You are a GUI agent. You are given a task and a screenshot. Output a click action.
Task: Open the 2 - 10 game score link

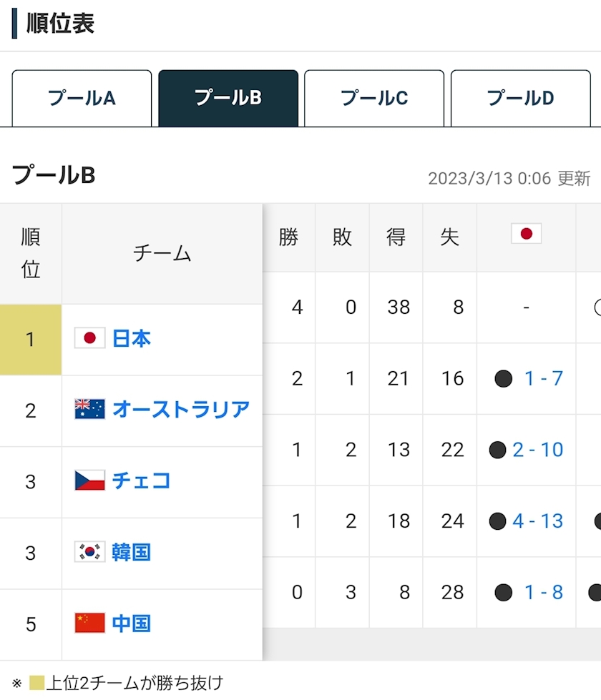pos(538,450)
